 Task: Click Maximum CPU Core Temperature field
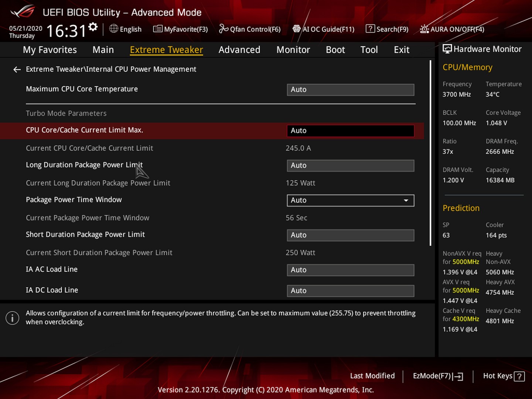(x=351, y=90)
